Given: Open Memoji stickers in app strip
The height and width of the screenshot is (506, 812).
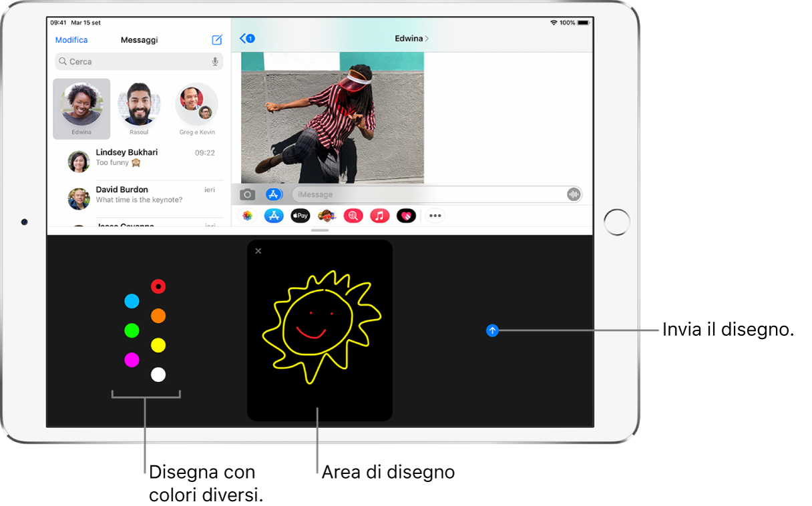Looking at the screenshot, I should [x=327, y=216].
